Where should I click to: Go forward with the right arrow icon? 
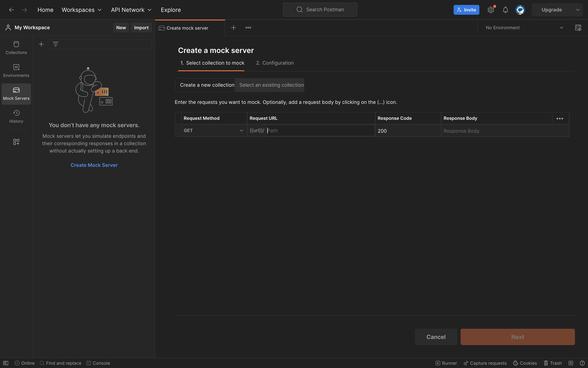tap(24, 10)
